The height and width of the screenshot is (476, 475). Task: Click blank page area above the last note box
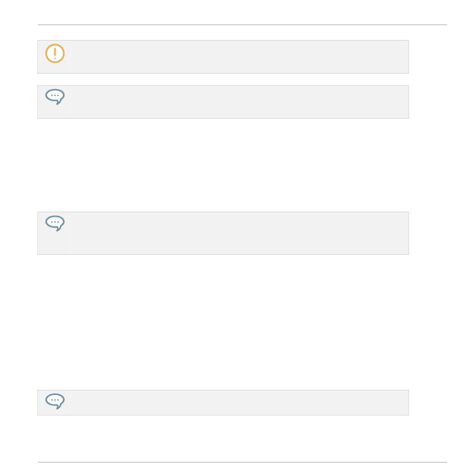(x=223, y=322)
